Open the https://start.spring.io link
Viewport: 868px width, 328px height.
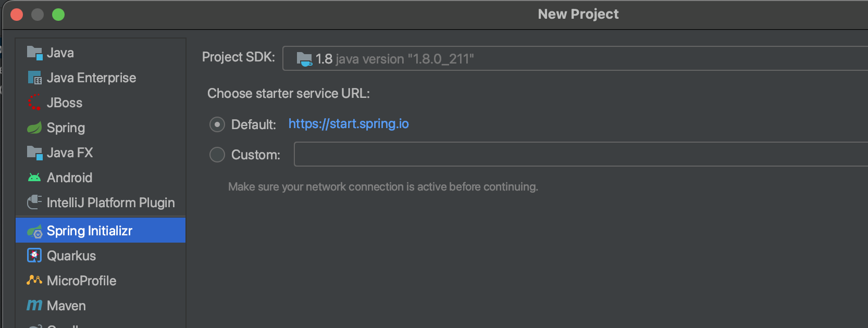point(349,124)
